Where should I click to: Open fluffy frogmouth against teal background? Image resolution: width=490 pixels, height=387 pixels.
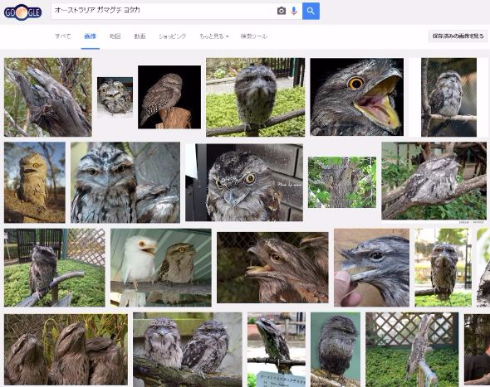[x=336, y=349]
